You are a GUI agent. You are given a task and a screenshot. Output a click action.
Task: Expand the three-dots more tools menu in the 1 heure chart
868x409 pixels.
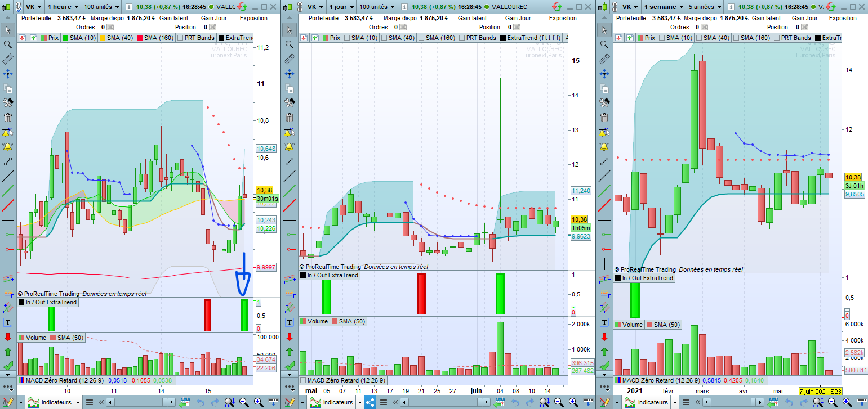click(x=7, y=388)
